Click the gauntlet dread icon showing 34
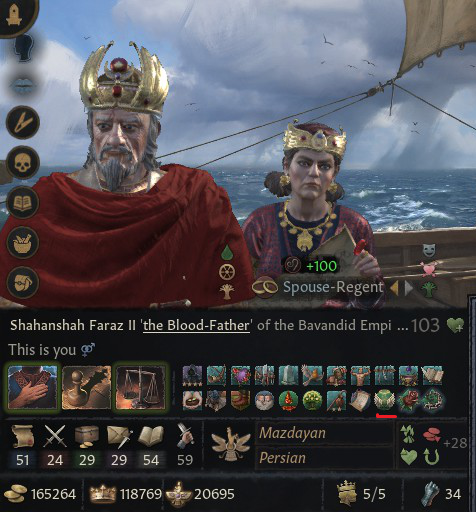 (431, 494)
